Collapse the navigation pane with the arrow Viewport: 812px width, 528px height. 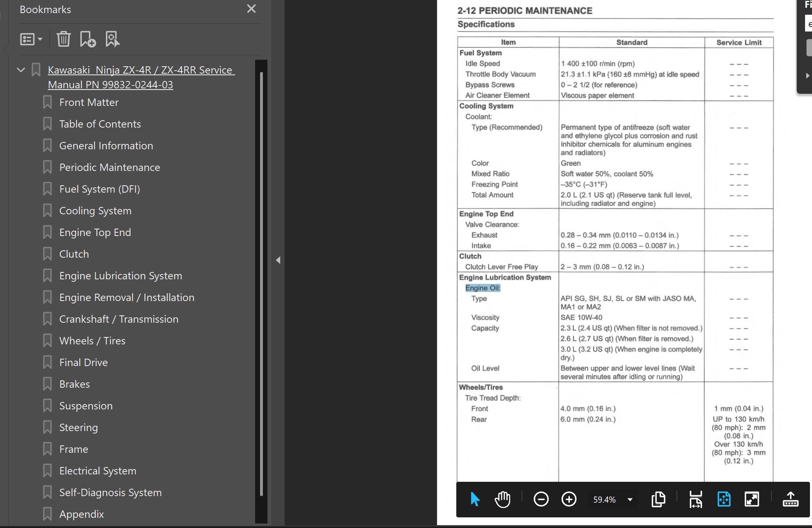tap(278, 260)
